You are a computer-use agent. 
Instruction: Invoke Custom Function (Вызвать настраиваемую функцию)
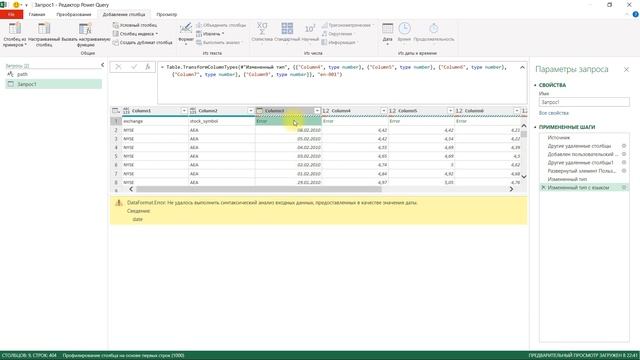click(86, 34)
